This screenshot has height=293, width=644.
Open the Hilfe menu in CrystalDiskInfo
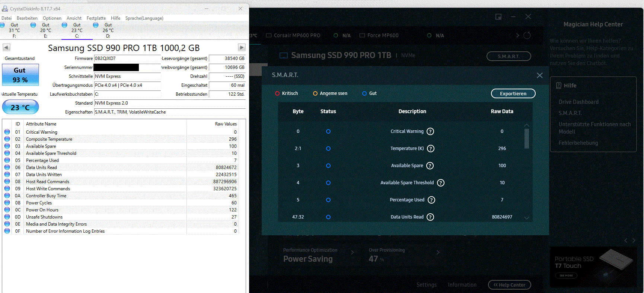(116, 18)
